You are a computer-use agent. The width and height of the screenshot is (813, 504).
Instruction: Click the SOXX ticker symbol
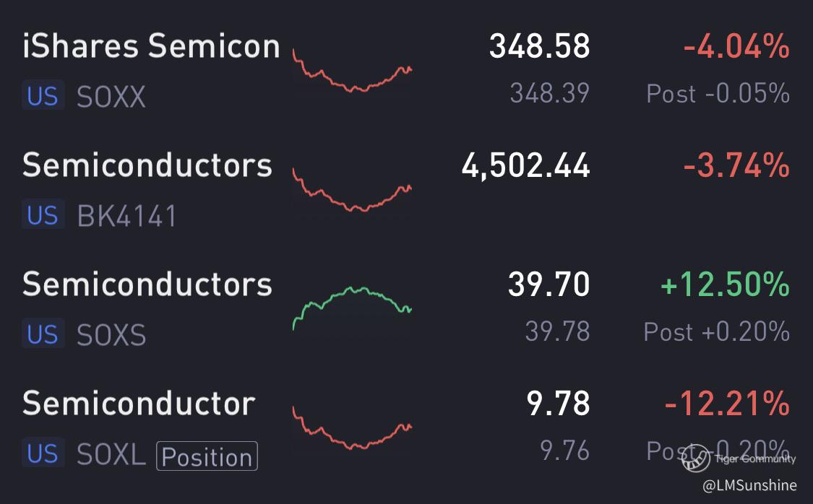pyautogui.click(x=111, y=96)
